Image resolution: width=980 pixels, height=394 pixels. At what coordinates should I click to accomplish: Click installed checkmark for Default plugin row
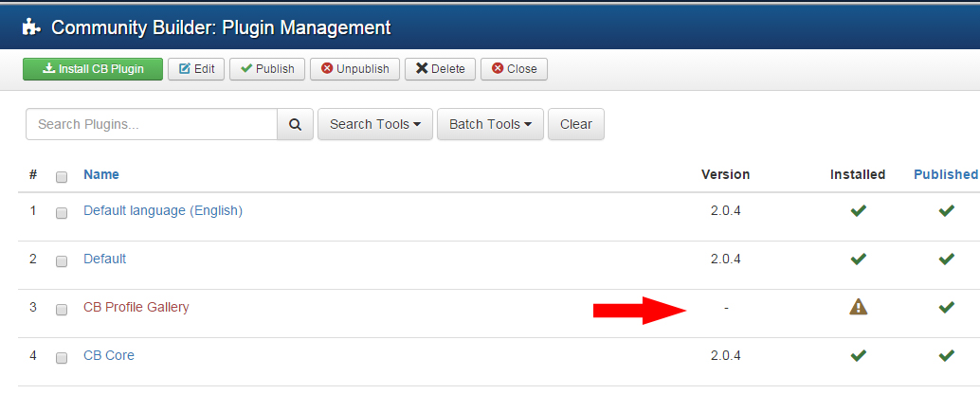(x=858, y=259)
